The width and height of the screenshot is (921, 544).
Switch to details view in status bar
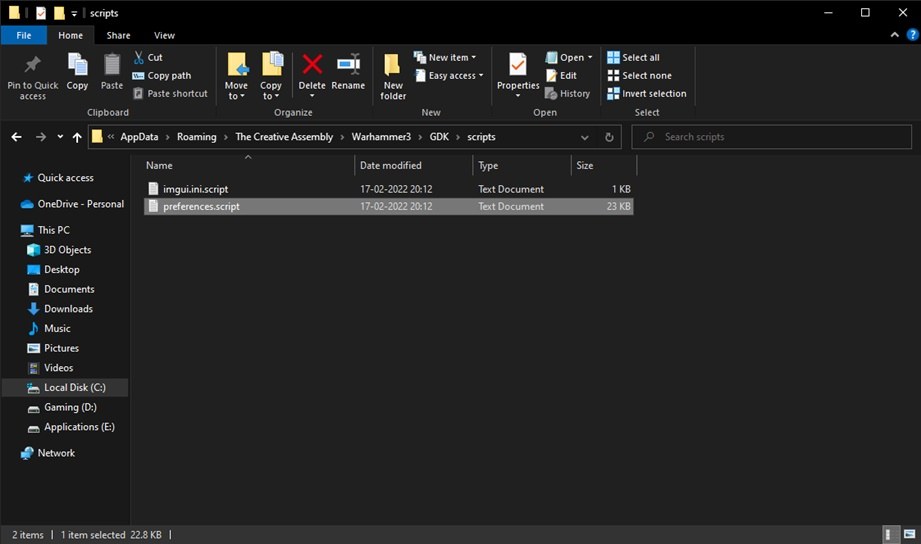click(890, 534)
